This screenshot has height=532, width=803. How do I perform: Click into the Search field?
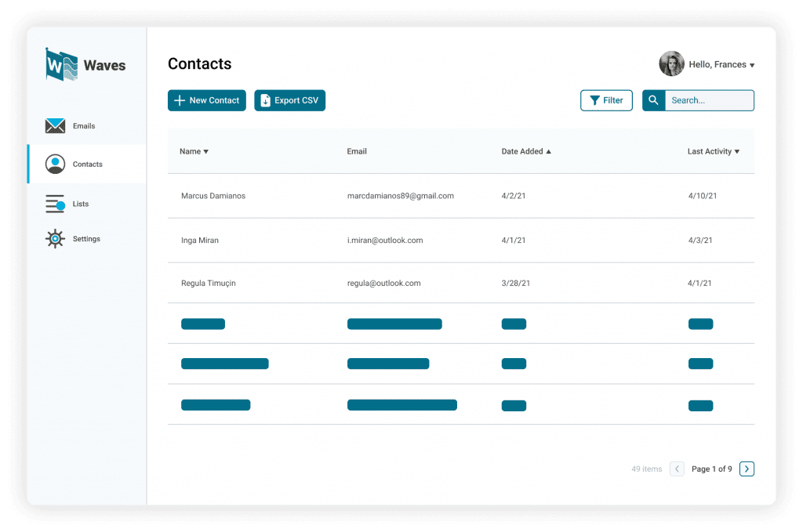coord(709,100)
